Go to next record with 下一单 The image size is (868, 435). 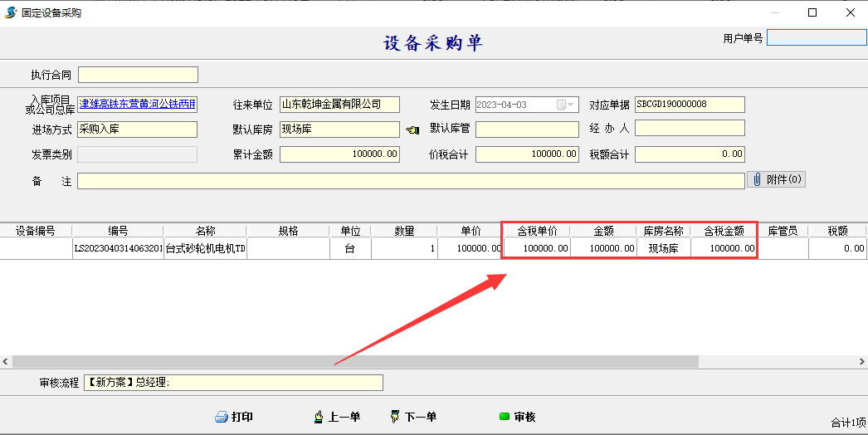tap(412, 417)
